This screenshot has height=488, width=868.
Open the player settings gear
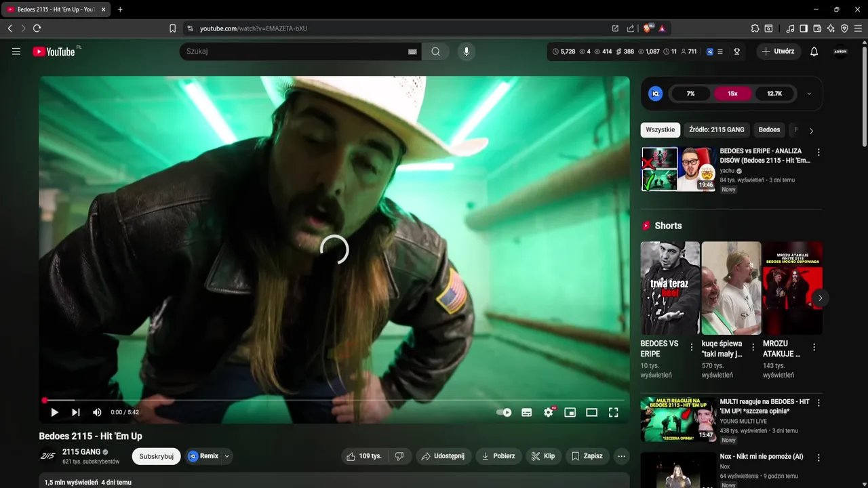coord(549,412)
